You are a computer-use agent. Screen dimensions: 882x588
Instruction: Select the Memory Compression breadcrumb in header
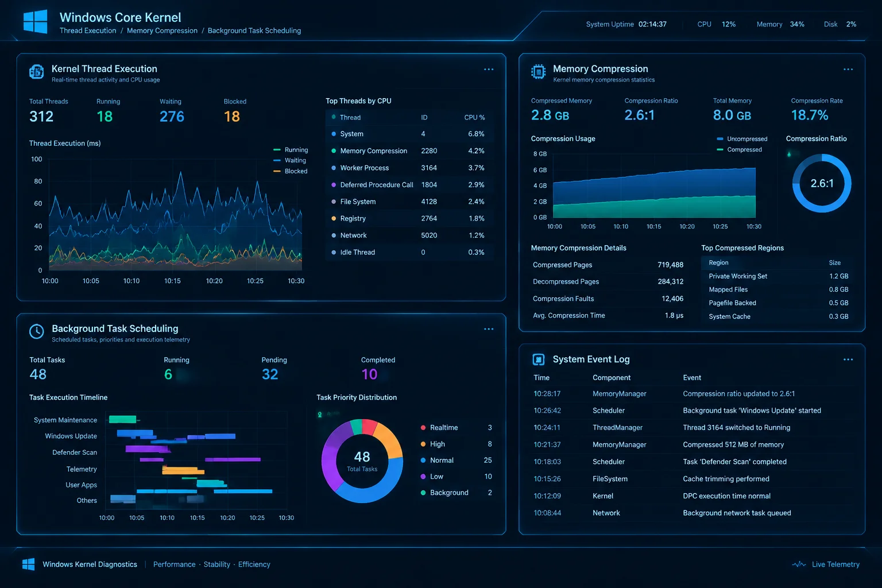[x=162, y=30]
